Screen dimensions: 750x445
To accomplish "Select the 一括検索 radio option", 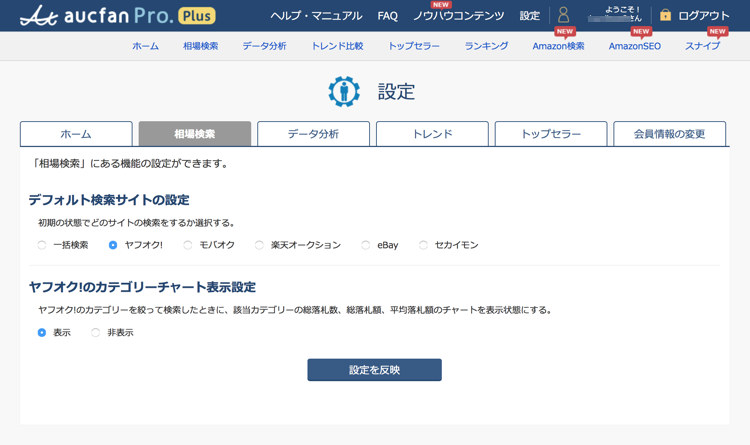I will [x=42, y=245].
